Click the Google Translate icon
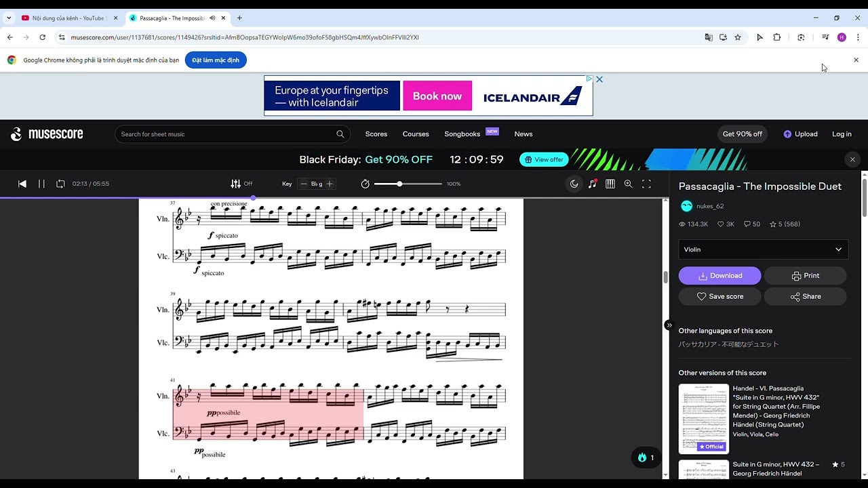This screenshot has height=488, width=868. [x=709, y=37]
